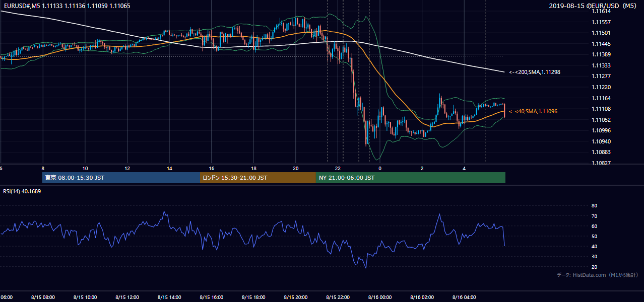Click hour label 12 under price chart
Screen dimensions: 644x302
tap(127, 169)
